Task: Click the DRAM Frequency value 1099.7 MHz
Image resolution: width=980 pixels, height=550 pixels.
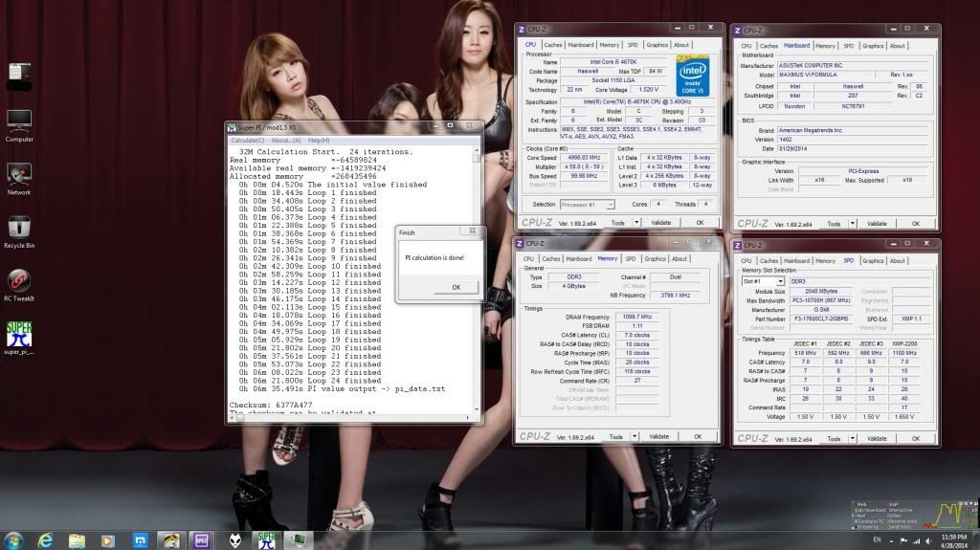Action: click(636, 317)
